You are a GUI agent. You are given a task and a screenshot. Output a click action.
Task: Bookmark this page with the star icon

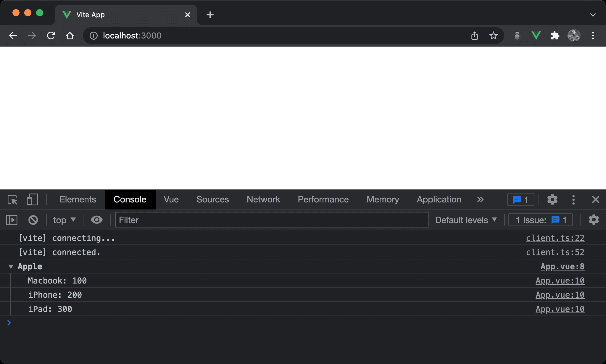(x=493, y=36)
